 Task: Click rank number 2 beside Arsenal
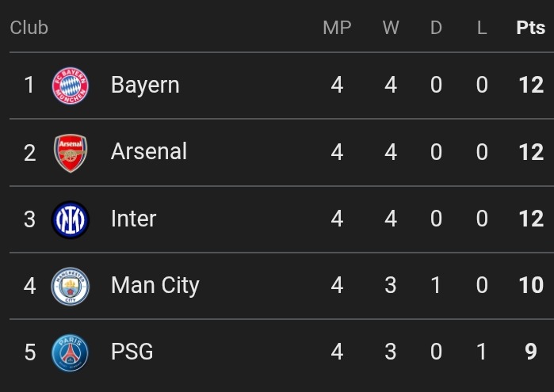[x=29, y=152]
